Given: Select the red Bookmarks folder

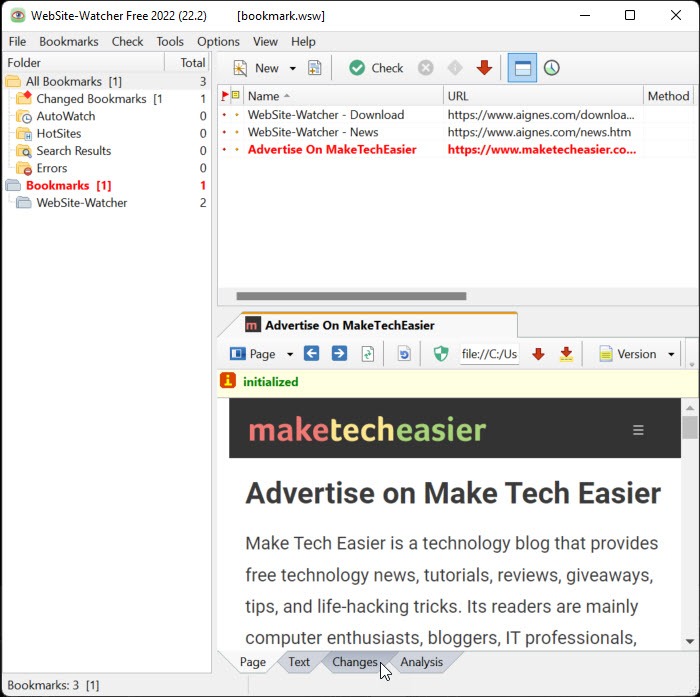Looking at the screenshot, I should [x=106, y=185].
